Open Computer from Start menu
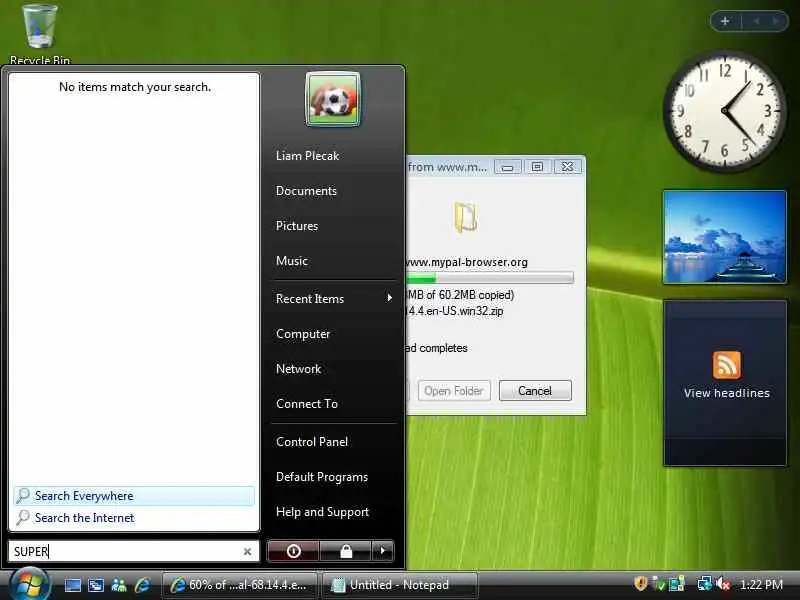The width and height of the screenshot is (800, 600). pyautogui.click(x=303, y=334)
